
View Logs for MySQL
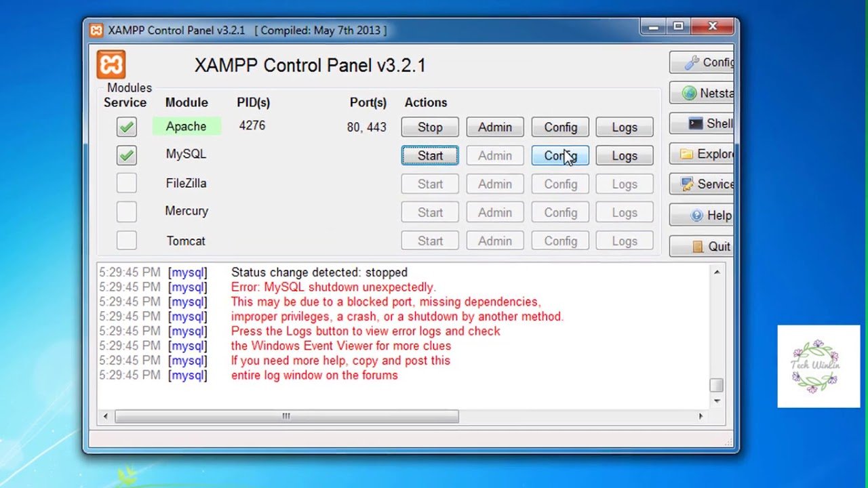pos(624,155)
